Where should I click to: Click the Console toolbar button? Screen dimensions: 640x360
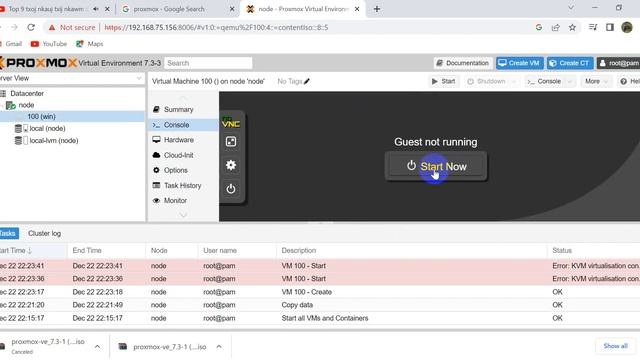point(544,81)
